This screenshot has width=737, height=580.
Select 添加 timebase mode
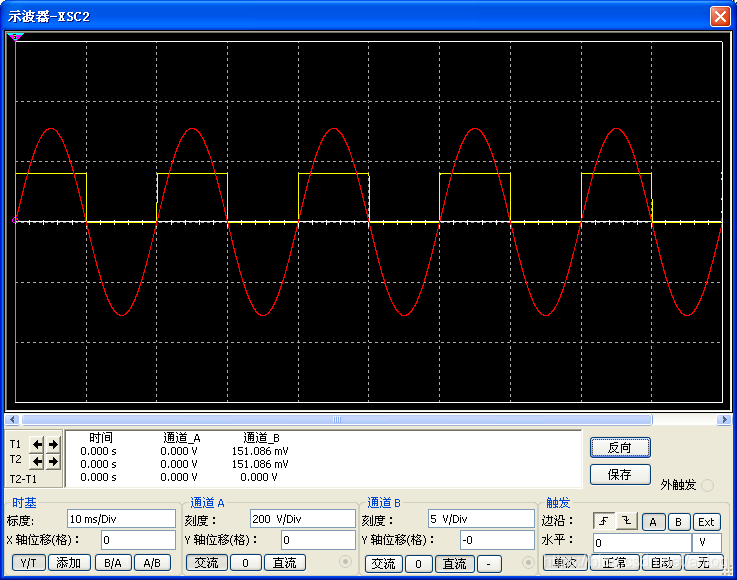pyautogui.click(x=69, y=563)
